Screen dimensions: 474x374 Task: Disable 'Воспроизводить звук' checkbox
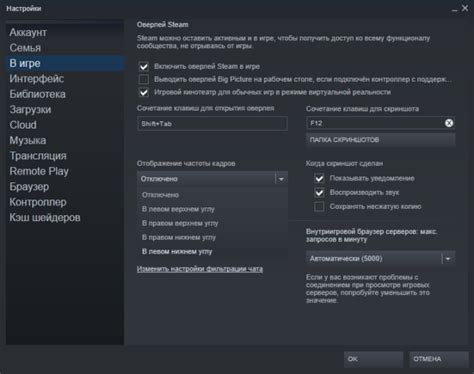319,193
